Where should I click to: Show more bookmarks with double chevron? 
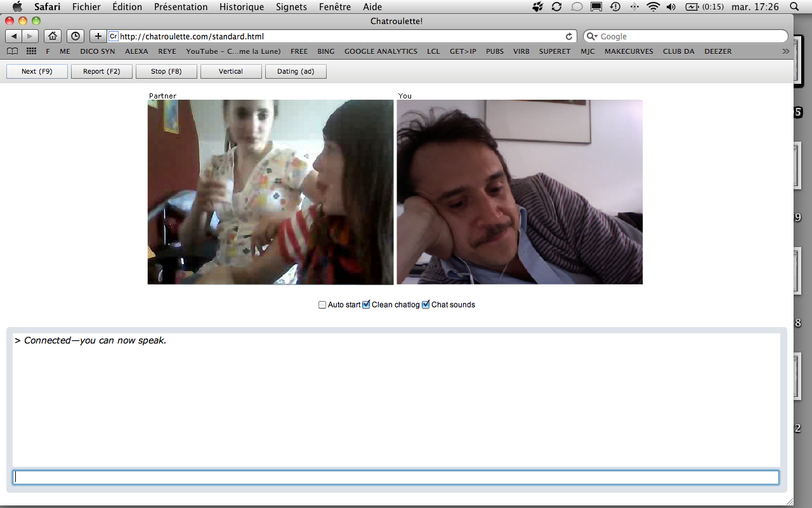pos(786,51)
